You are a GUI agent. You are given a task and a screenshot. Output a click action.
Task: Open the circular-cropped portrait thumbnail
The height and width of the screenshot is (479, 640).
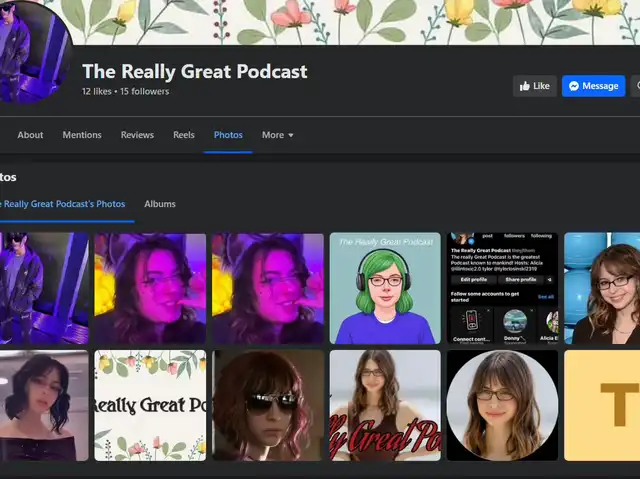tap(502, 405)
